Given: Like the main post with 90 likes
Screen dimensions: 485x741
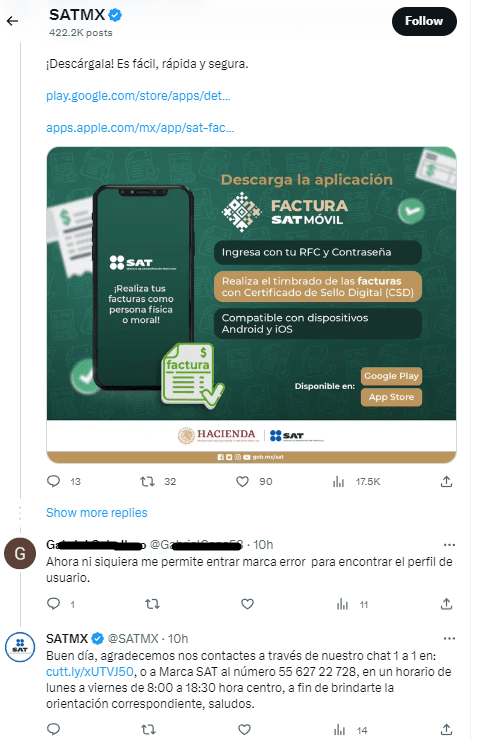Looking at the screenshot, I should (242, 482).
